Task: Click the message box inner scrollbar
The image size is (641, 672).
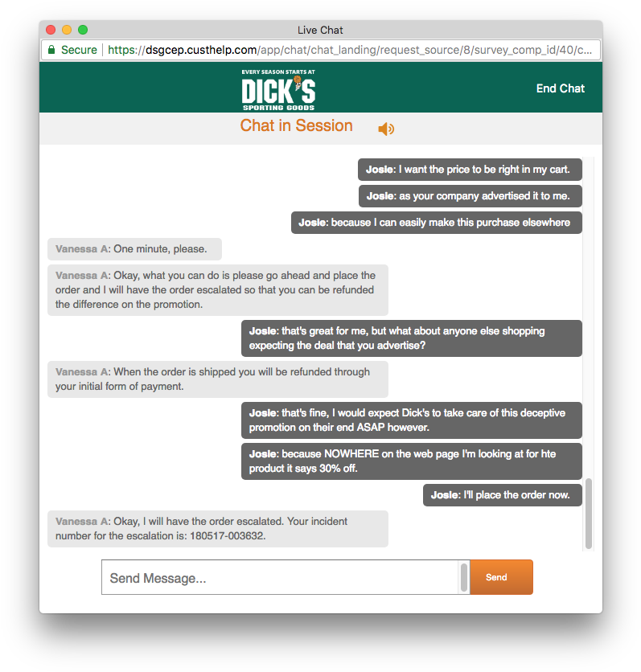Action: (x=463, y=577)
